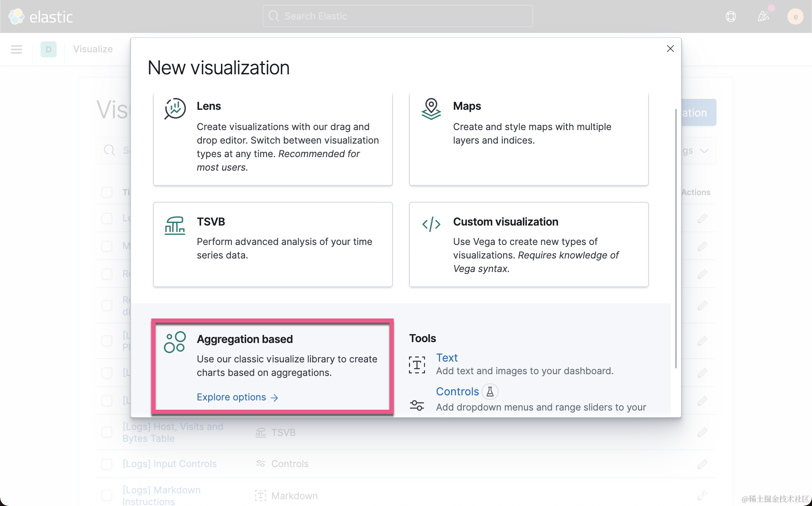Open the newsfeed celebration icon
812x506 pixels.
pos(763,16)
